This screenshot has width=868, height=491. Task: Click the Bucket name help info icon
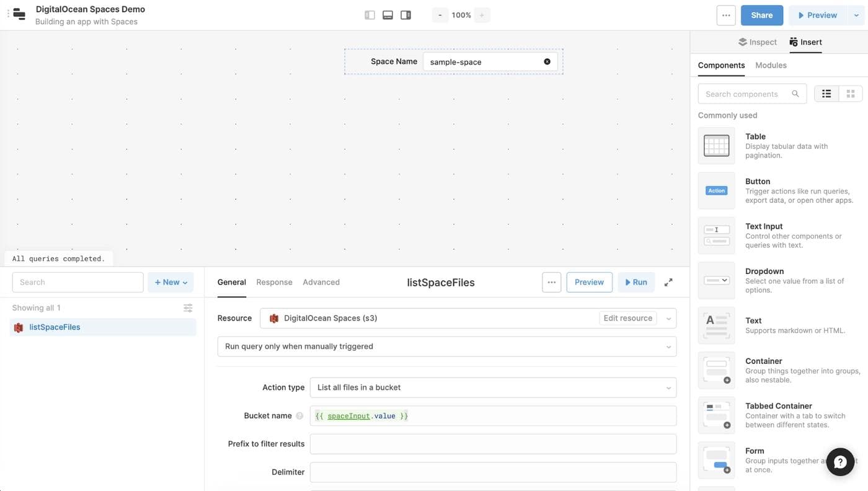pyautogui.click(x=299, y=416)
